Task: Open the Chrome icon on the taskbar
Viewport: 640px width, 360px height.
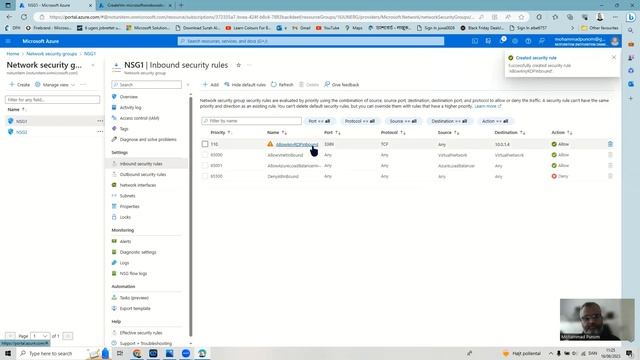Action: point(137,353)
